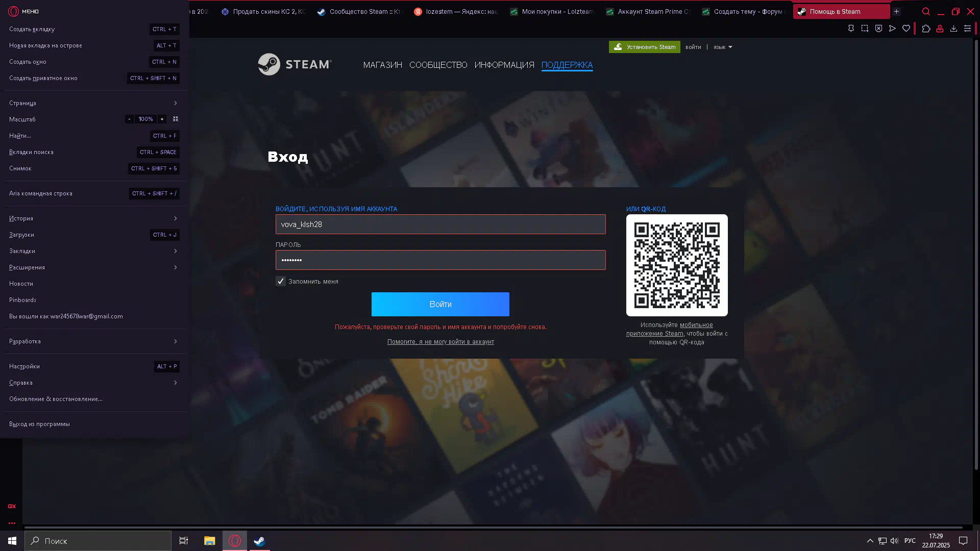The width and height of the screenshot is (980, 551).
Task: Click the GX corner icon in sidebar
Action: [x=12, y=506]
